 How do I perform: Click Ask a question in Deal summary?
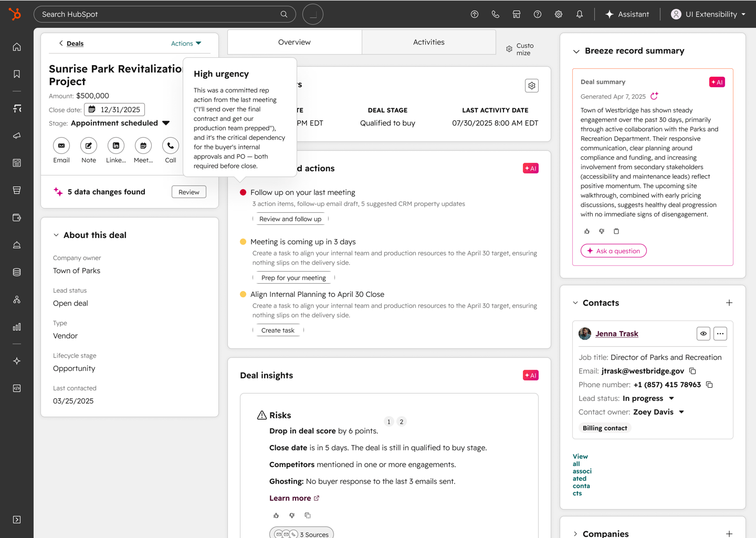pyautogui.click(x=613, y=251)
